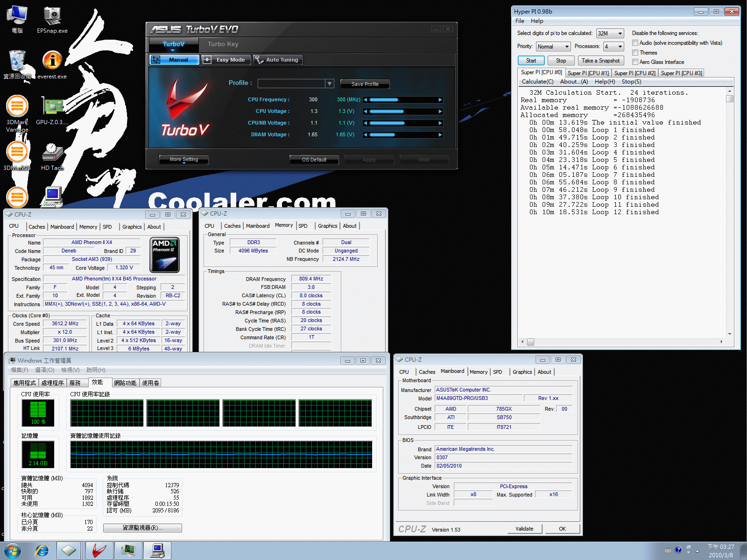Click the CPU-Z taskbar icon
This screenshot has width=747, height=560.
(69, 551)
